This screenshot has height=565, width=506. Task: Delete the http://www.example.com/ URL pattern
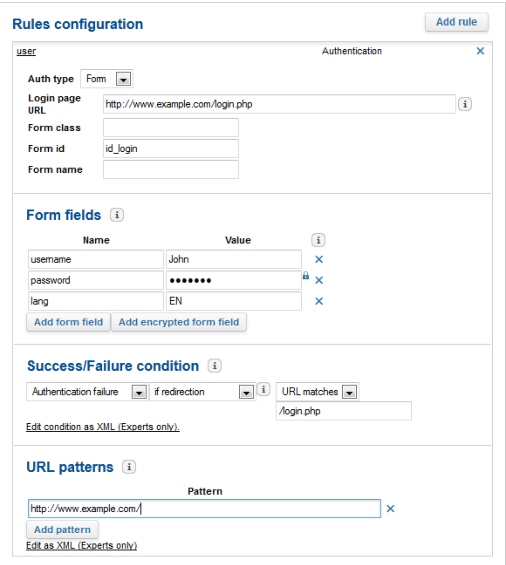click(x=390, y=508)
